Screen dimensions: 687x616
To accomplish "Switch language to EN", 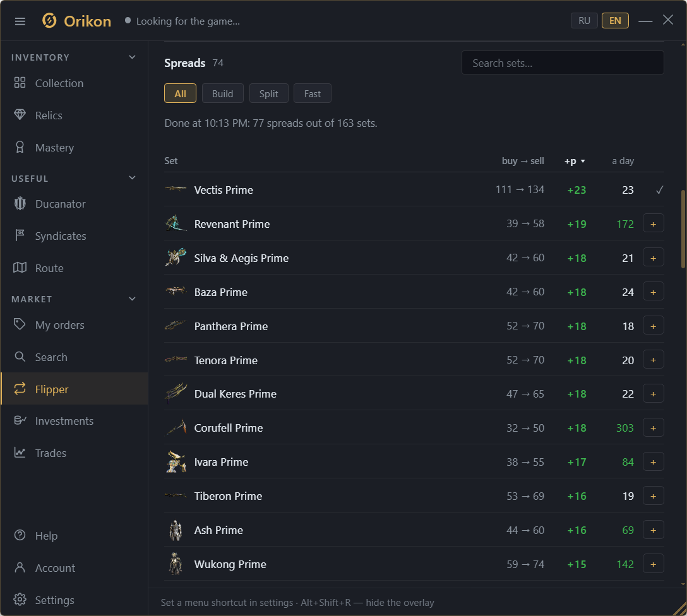I will pyautogui.click(x=615, y=21).
